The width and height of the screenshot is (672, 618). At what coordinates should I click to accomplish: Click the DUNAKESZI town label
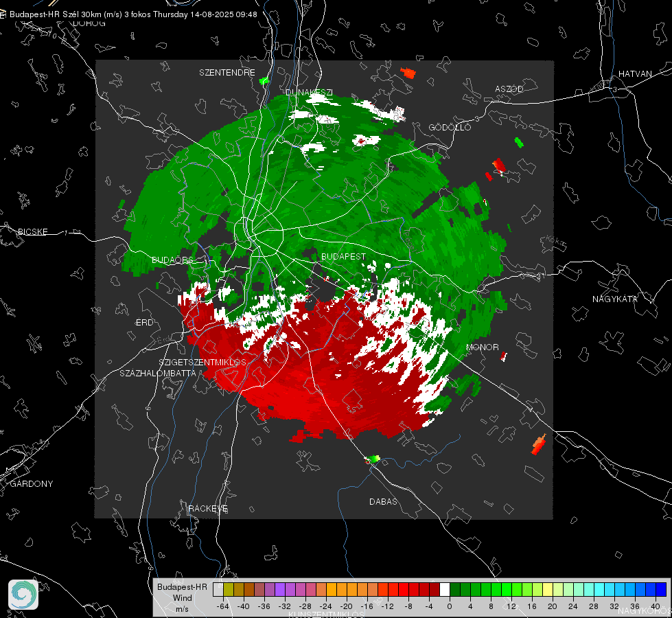pos(309,92)
